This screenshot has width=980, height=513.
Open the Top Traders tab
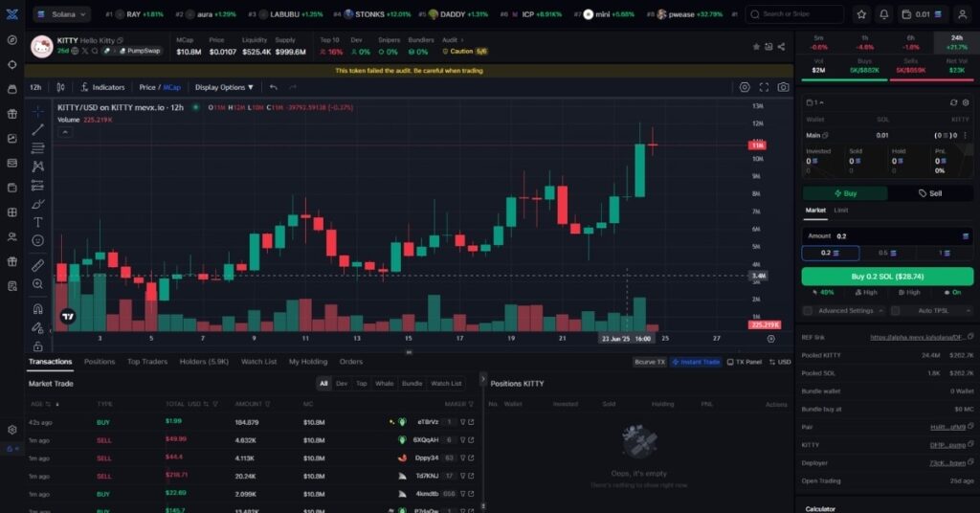pos(146,362)
